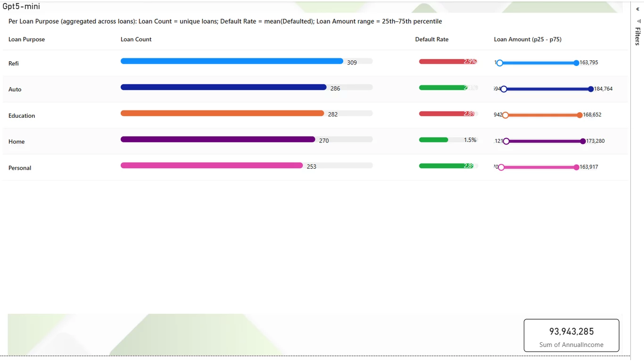Click the navy Auto loan count bar
This screenshot has height=362, width=644.
tap(223, 87)
